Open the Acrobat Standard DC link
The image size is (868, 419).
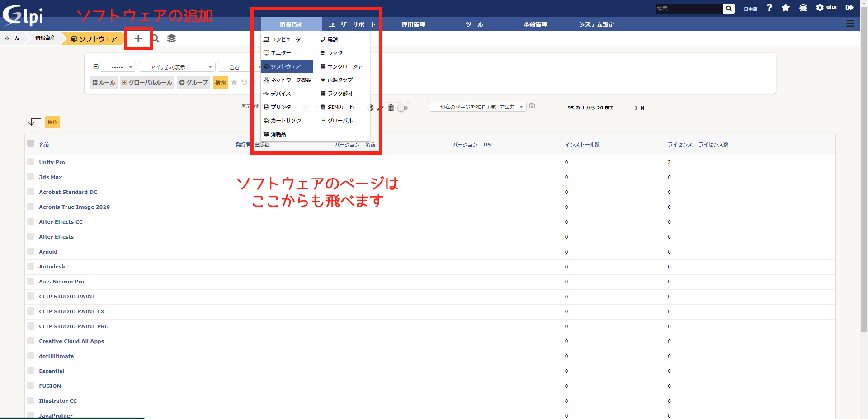point(68,192)
